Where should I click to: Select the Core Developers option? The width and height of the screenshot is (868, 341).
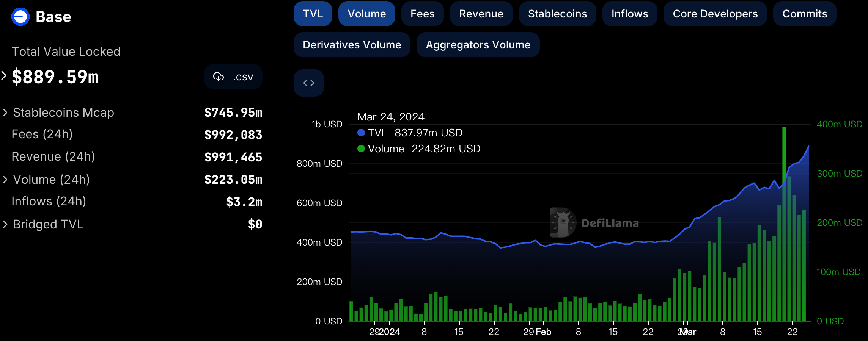click(715, 14)
